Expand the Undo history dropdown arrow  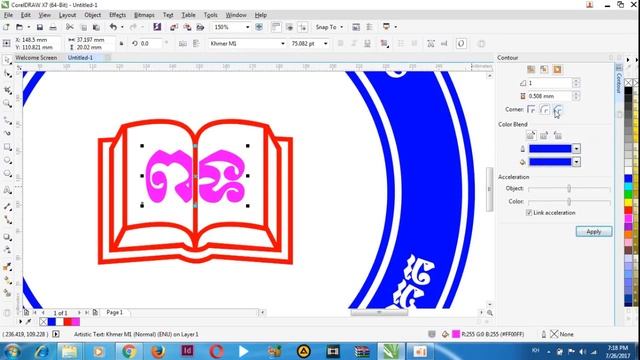(122, 27)
